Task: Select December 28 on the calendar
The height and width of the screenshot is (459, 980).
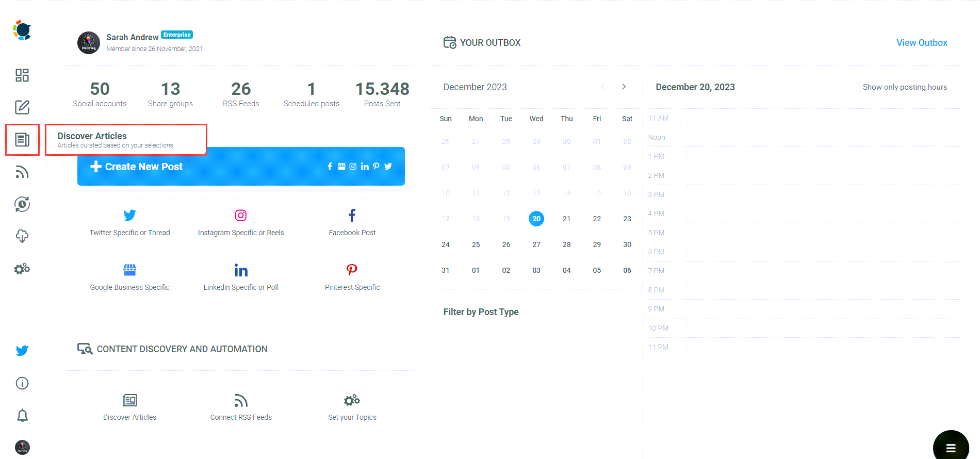Action: tap(566, 244)
